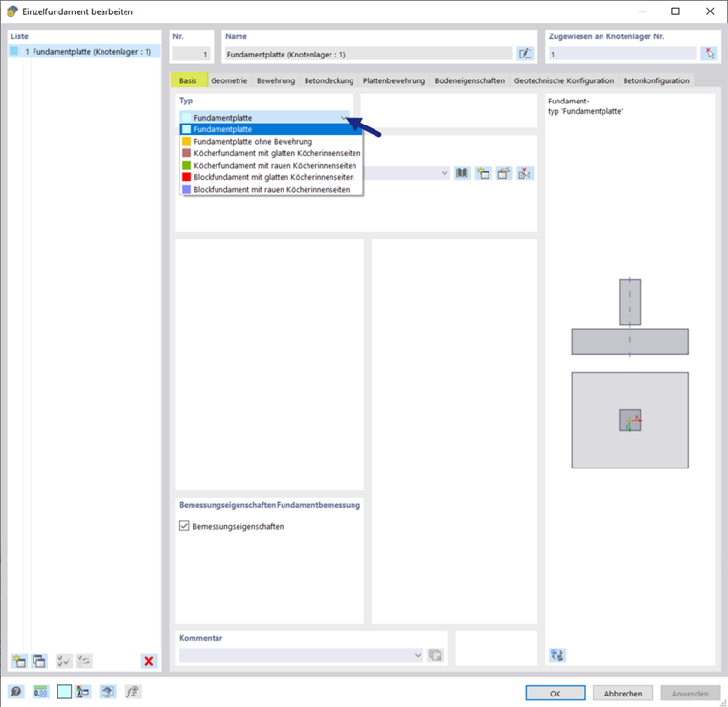Screen dimensions: 728x707
Task: Choose Blockfundament mit glatten Köcherinnenseiten
Action: point(271,177)
